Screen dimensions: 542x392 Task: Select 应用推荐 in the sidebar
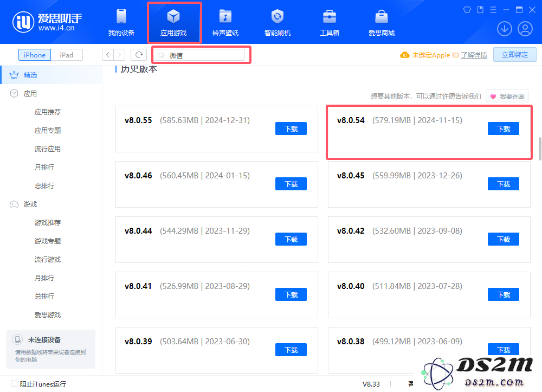coord(48,112)
